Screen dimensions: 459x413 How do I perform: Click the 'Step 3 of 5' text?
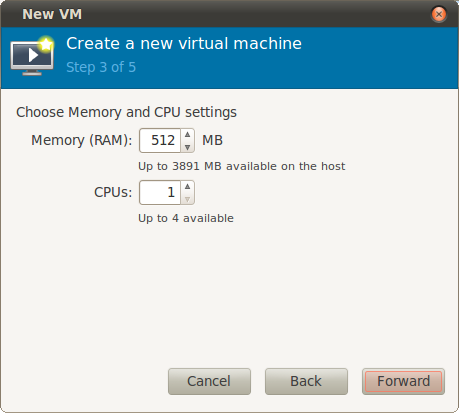[x=101, y=67]
